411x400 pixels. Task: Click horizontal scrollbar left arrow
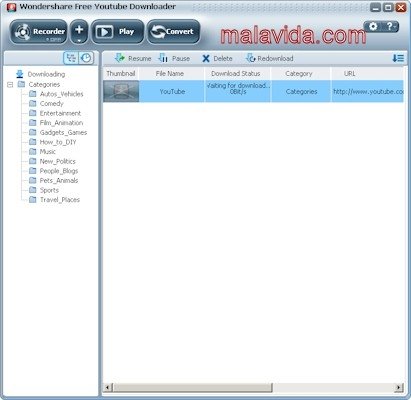pyautogui.click(x=107, y=387)
